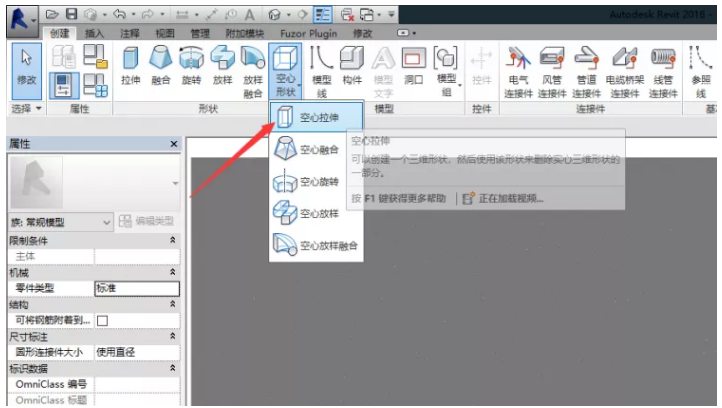Open the Revit application menu button
This screenshot has height=408, width=722.
[22, 21]
